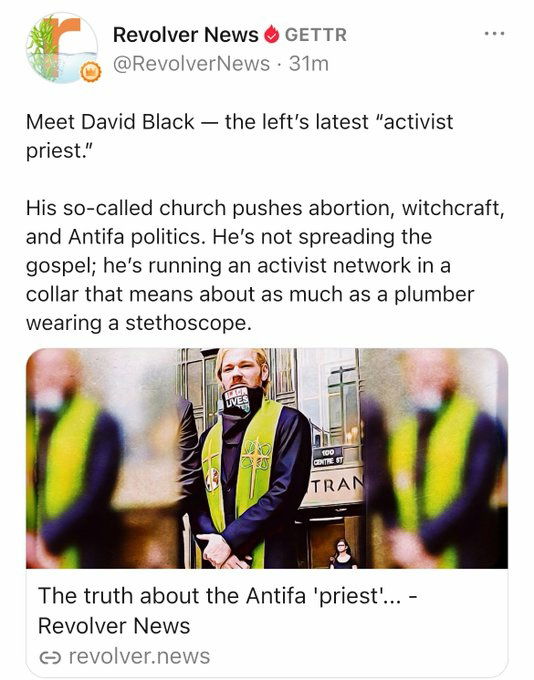Click the "Meet David Black" opening paragraph
534x680 pixels.
coord(239,136)
